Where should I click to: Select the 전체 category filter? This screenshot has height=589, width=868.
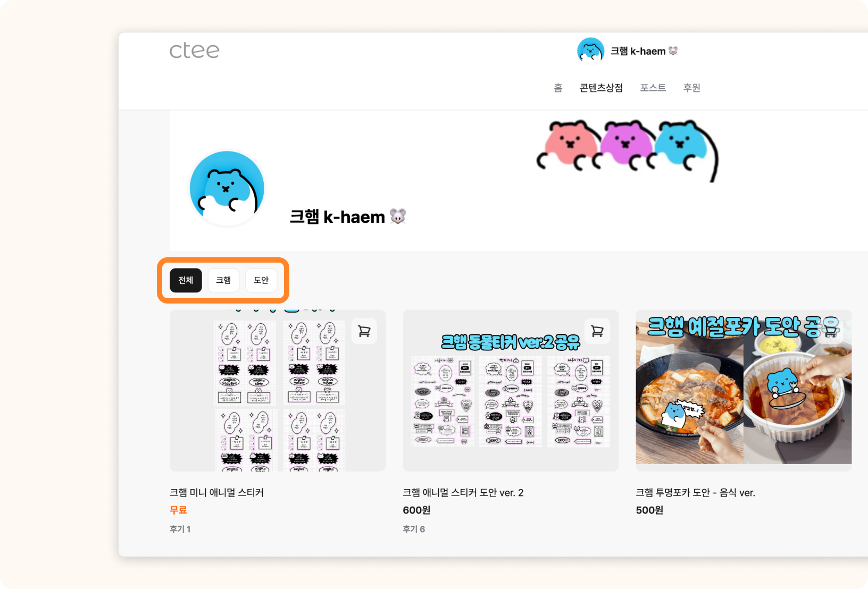point(186,280)
